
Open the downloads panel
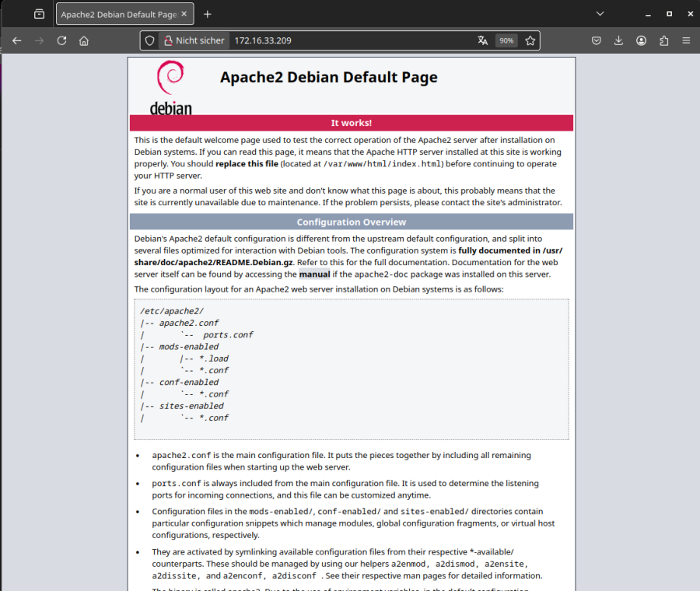(x=618, y=40)
